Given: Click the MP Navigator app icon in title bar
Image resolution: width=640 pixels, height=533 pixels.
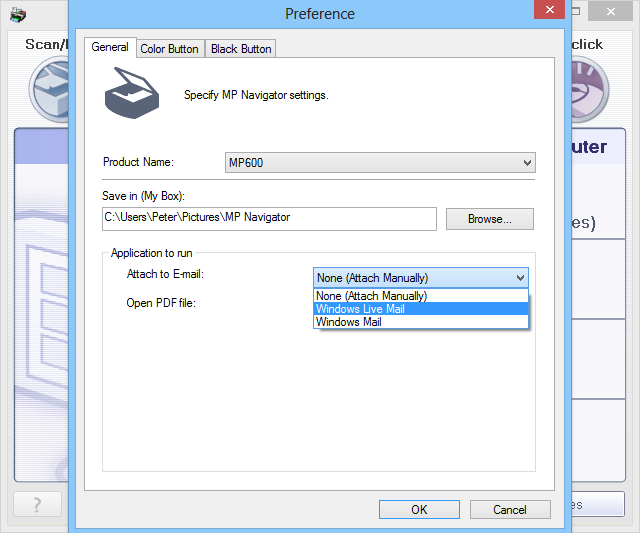Looking at the screenshot, I should pos(18,15).
